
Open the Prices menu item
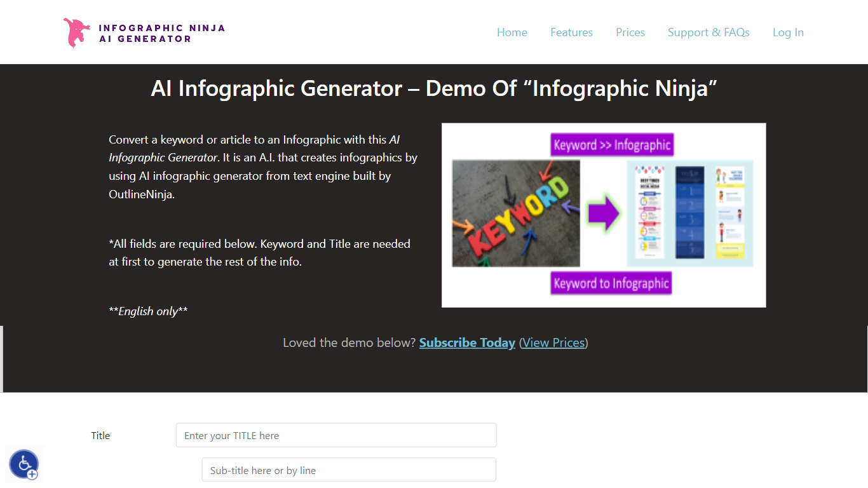point(630,32)
